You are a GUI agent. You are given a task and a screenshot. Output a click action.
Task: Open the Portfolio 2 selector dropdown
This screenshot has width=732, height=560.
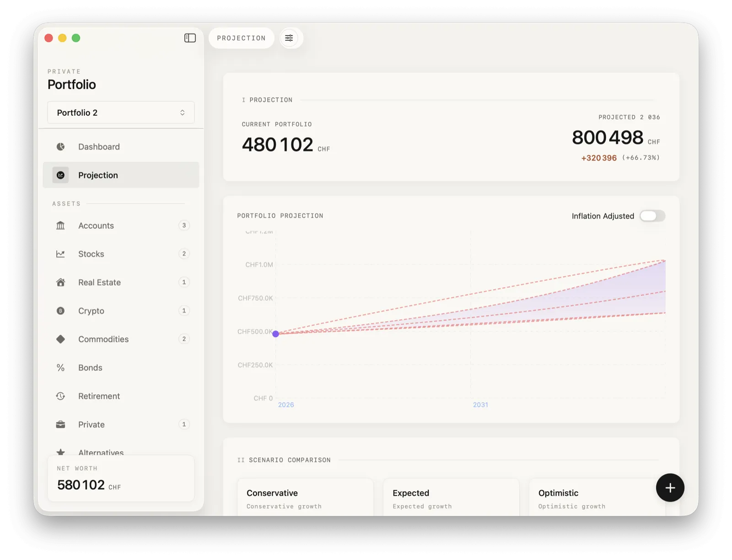(121, 113)
